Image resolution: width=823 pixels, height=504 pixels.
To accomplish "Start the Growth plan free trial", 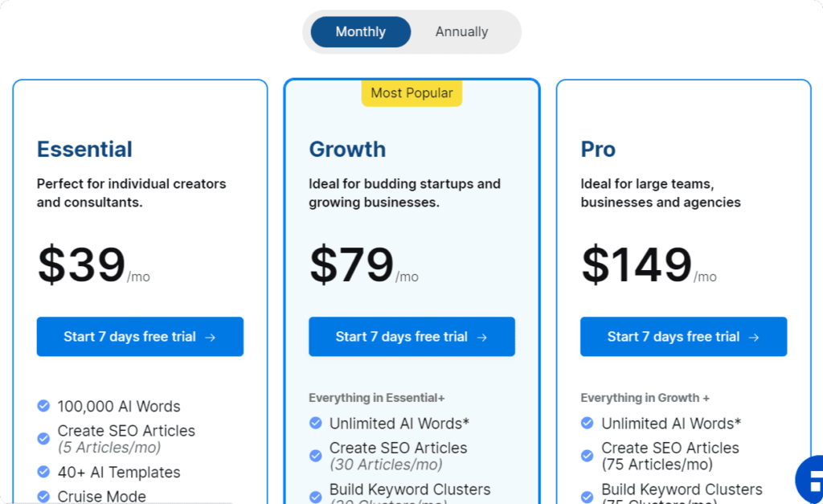I will coord(412,337).
